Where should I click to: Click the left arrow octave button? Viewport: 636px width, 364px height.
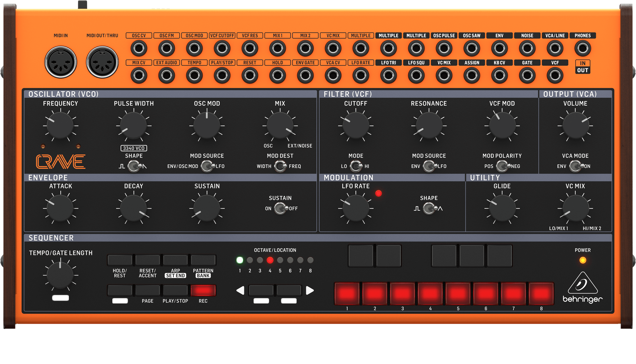(x=240, y=290)
